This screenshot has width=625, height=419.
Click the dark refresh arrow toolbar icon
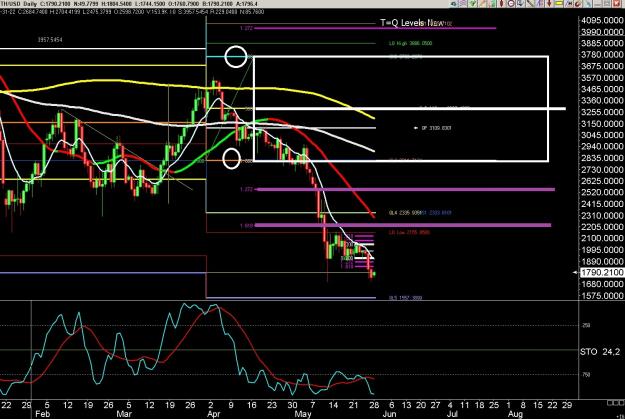coord(453,4)
